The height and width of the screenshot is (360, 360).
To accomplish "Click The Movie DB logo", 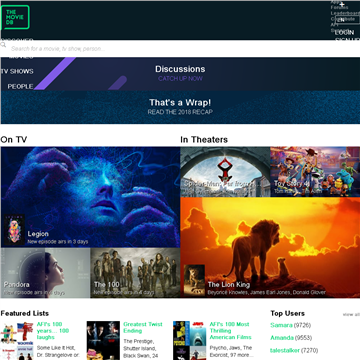I will [15, 17].
